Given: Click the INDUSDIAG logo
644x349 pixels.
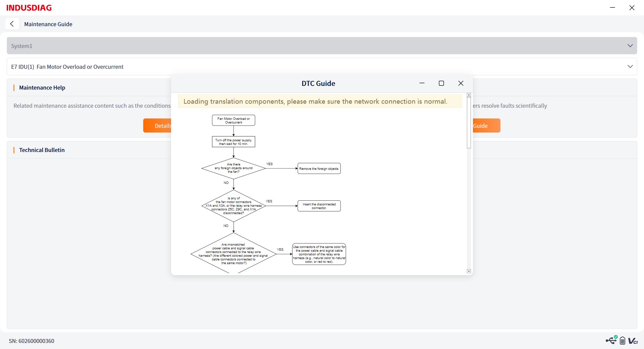Looking at the screenshot, I should [x=29, y=8].
